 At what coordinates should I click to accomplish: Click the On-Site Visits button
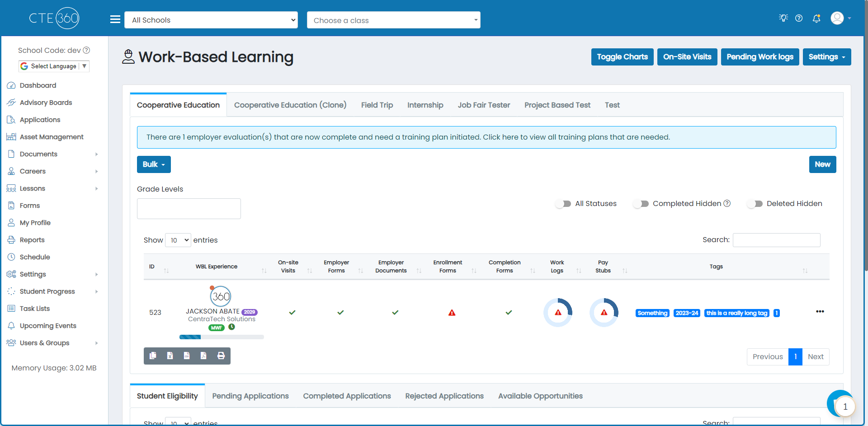pos(687,57)
